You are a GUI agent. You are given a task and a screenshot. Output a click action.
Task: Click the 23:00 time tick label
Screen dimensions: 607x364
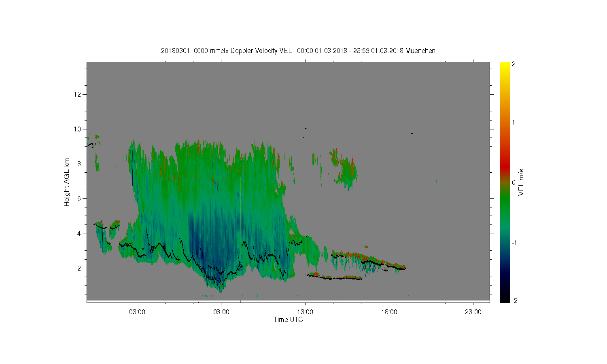(x=473, y=312)
